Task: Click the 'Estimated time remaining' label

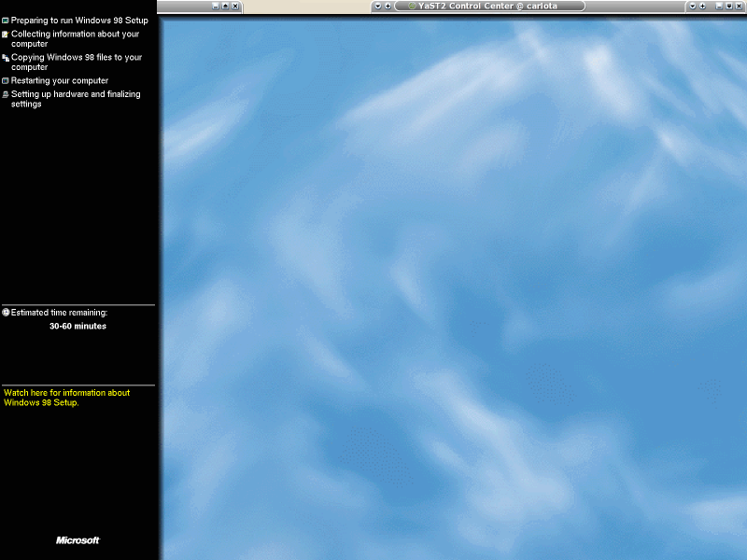Action: click(x=59, y=313)
